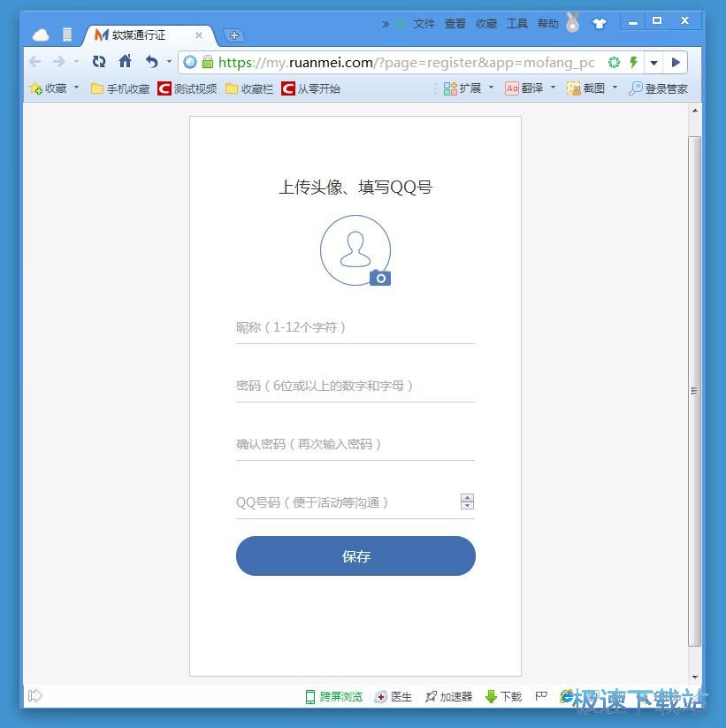Click the 保存 save button
This screenshot has width=726, height=728.
355,556
